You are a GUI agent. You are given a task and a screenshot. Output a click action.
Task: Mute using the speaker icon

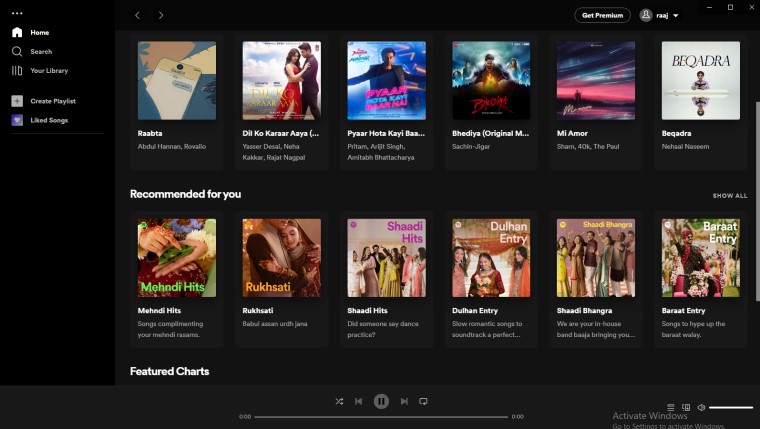tap(701, 408)
